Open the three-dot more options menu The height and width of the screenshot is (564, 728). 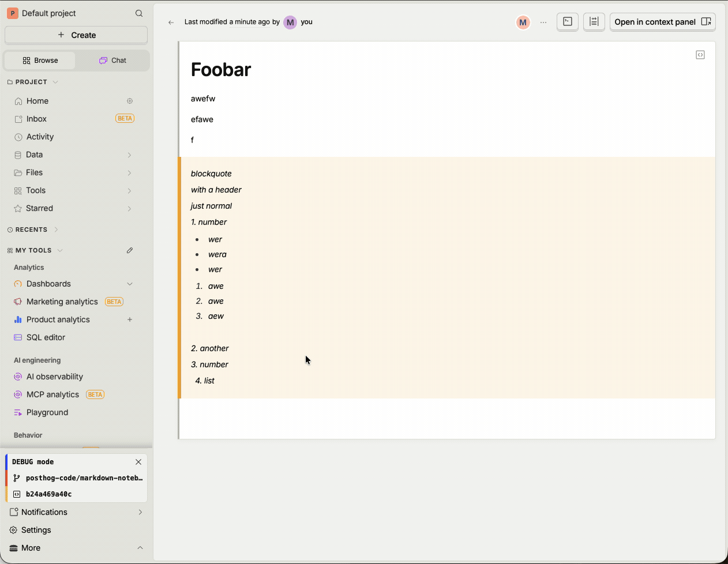point(543,22)
